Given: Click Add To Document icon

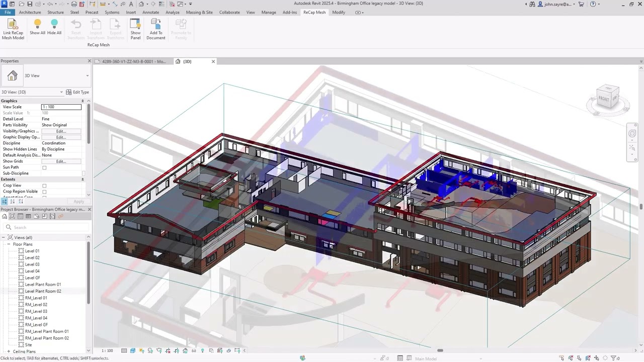Looking at the screenshot, I should point(155,24).
